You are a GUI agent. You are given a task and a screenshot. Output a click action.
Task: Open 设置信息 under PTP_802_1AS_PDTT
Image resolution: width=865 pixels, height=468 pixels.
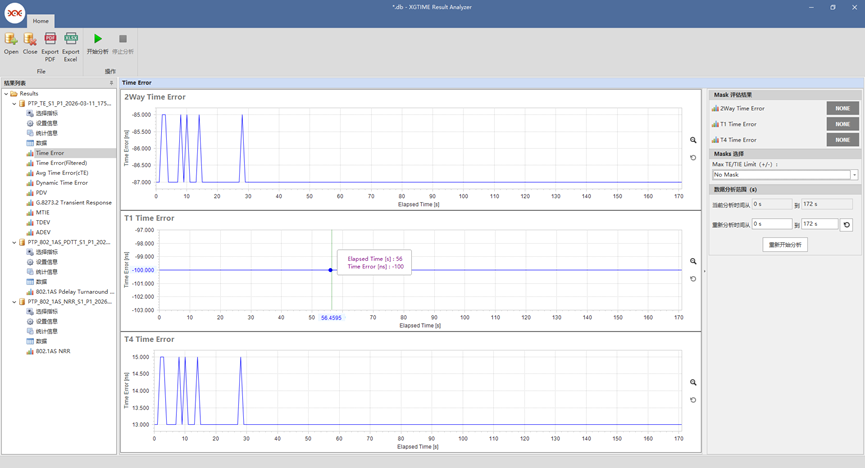click(47, 262)
